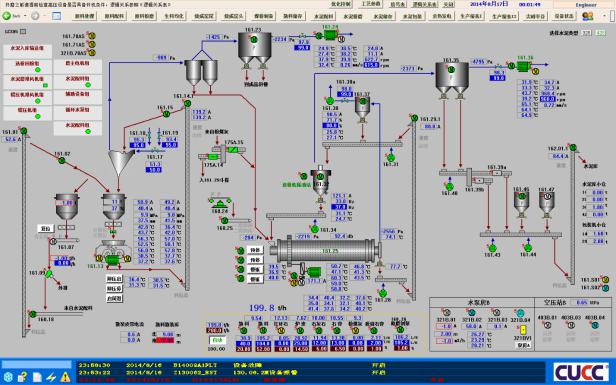Select the ball mill 161.25 graphic
Viewport: 616px width, 385px height.
[x=329, y=251]
